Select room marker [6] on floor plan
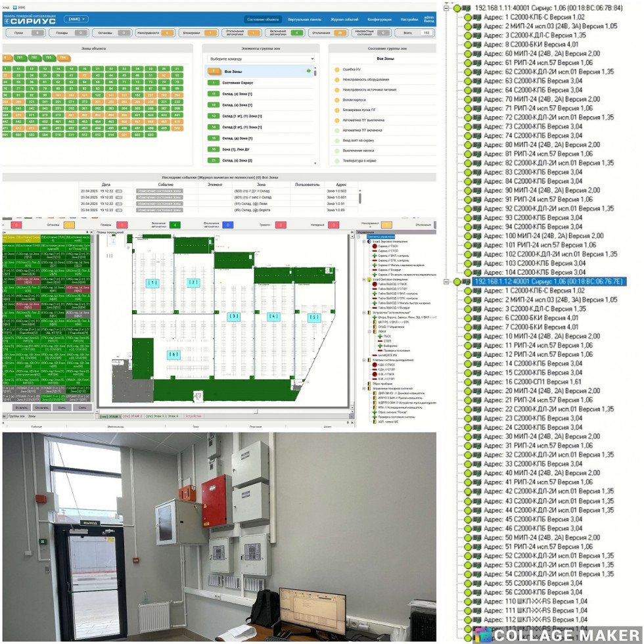Screen dimensions: 644x644 pos(173,355)
